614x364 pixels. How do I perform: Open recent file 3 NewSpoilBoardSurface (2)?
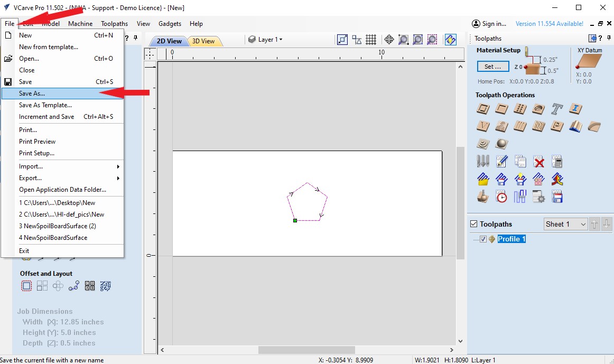pyautogui.click(x=63, y=226)
